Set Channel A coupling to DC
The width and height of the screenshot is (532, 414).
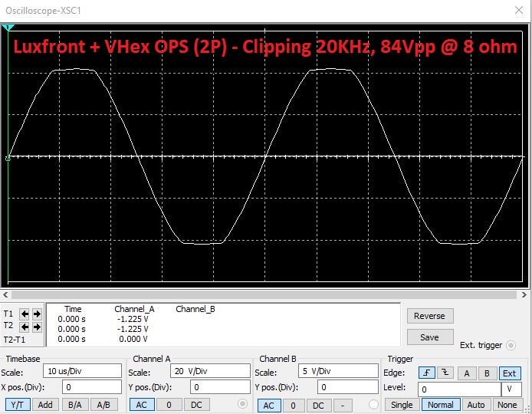click(x=196, y=405)
